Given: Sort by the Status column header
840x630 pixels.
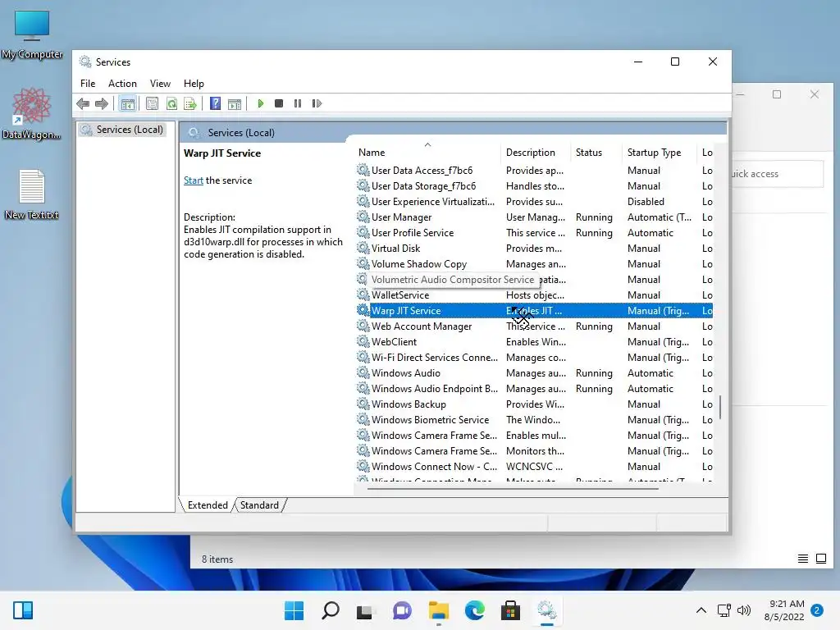Looking at the screenshot, I should coord(597,152).
